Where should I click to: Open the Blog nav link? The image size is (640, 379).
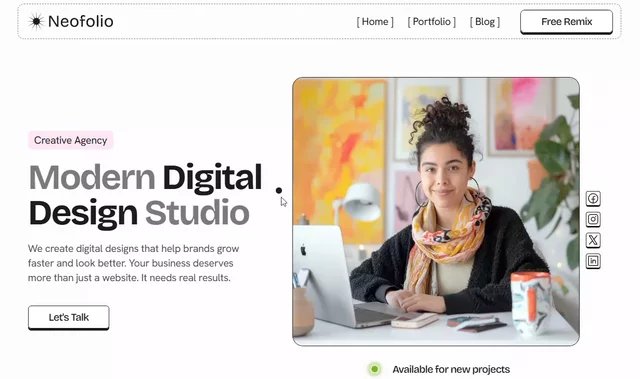click(x=484, y=22)
